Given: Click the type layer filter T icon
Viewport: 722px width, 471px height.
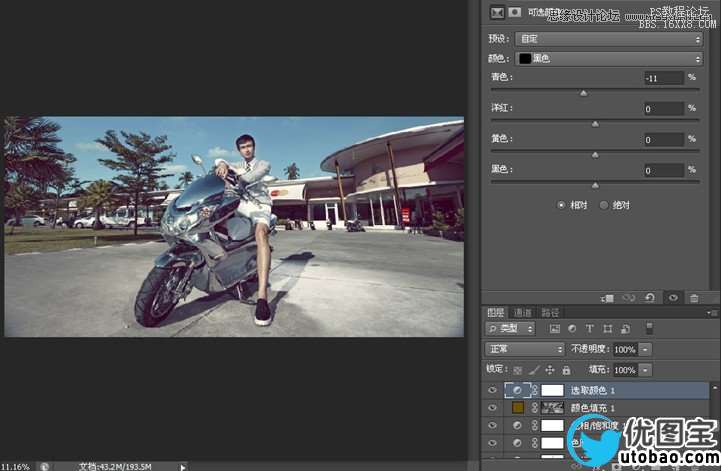Looking at the screenshot, I should [589, 329].
